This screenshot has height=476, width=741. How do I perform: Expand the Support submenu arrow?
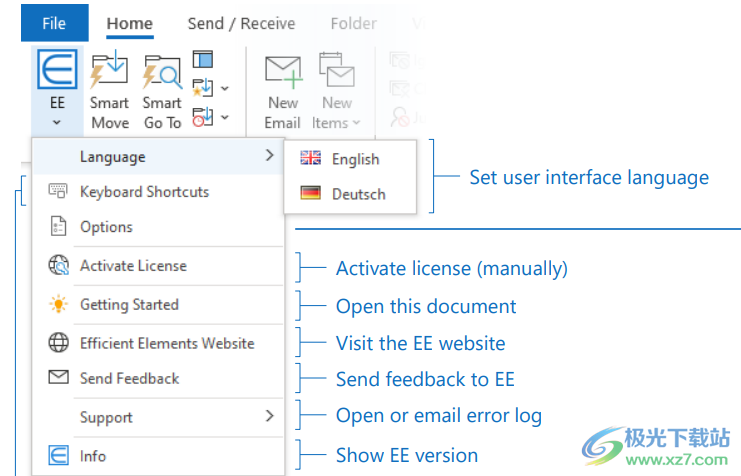pos(269,416)
